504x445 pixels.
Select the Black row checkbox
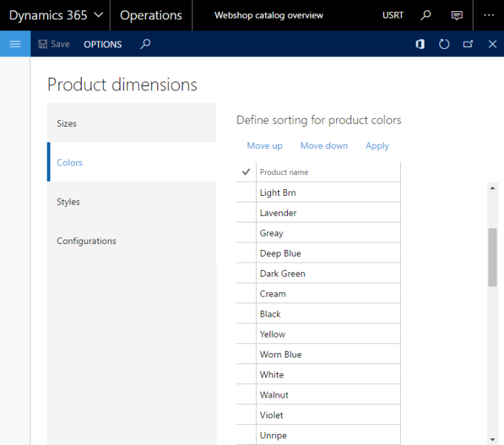[246, 314]
